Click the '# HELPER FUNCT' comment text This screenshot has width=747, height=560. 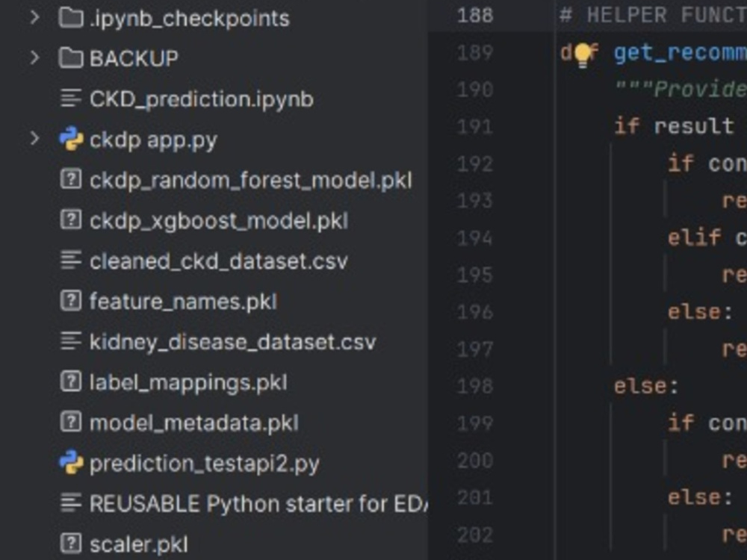point(653,15)
